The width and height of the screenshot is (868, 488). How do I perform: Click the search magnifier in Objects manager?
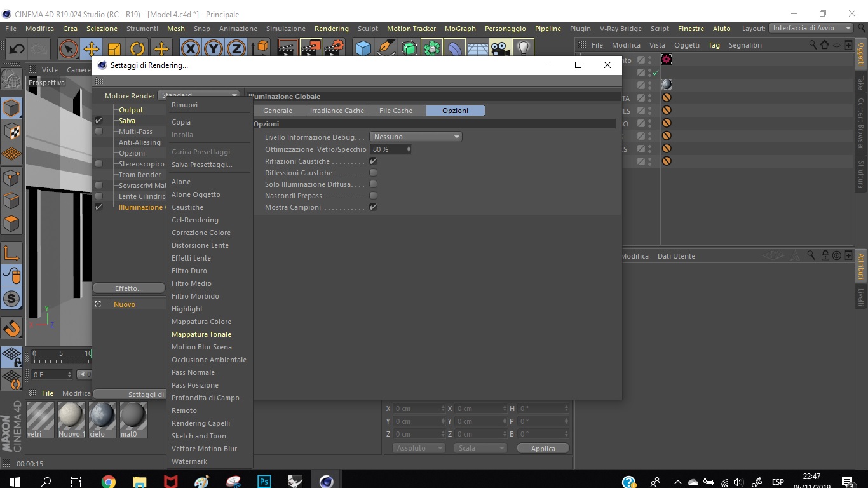[x=813, y=45]
